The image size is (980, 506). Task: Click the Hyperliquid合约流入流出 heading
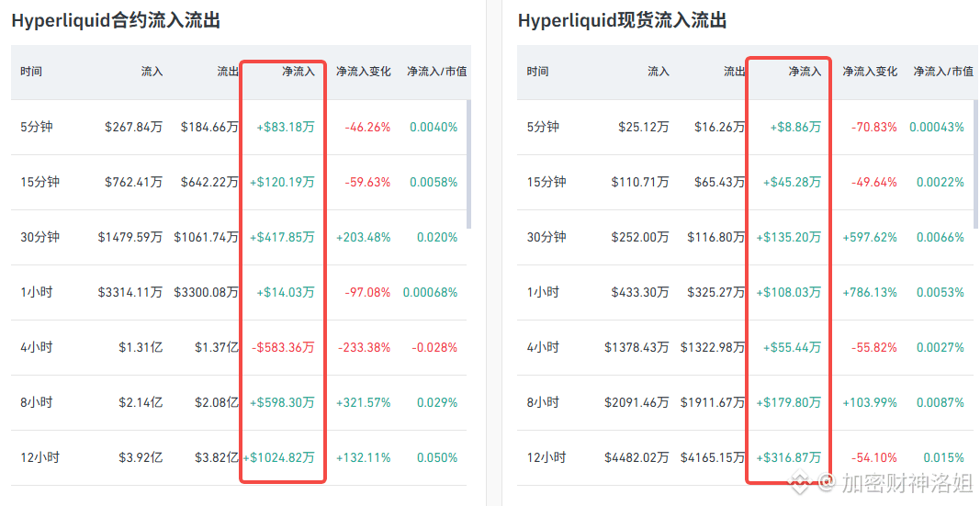pos(116,20)
